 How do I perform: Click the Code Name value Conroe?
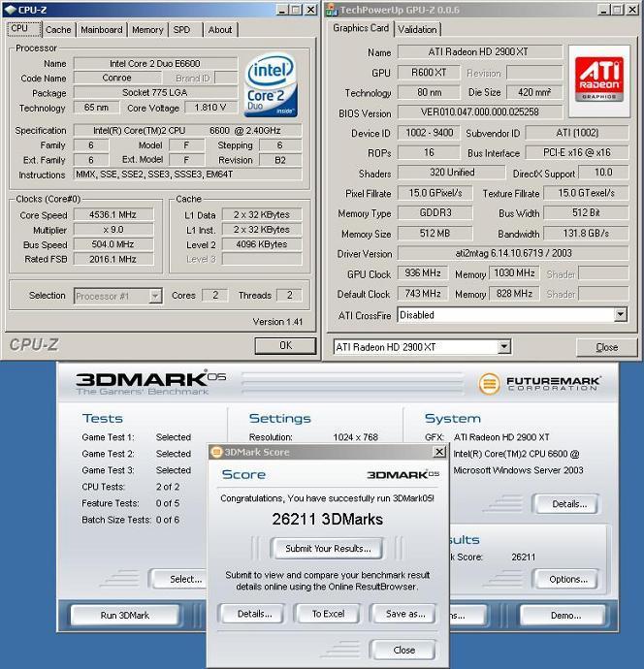point(117,79)
